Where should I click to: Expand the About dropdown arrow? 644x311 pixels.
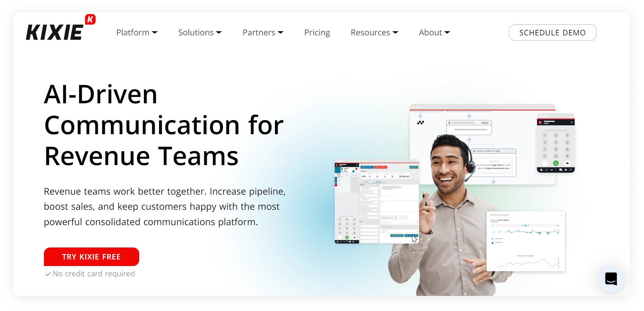click(447, 33)
